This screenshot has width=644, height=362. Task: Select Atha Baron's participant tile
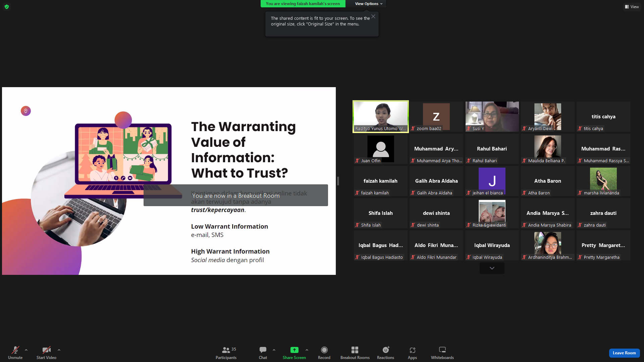[x=548, y=181]
